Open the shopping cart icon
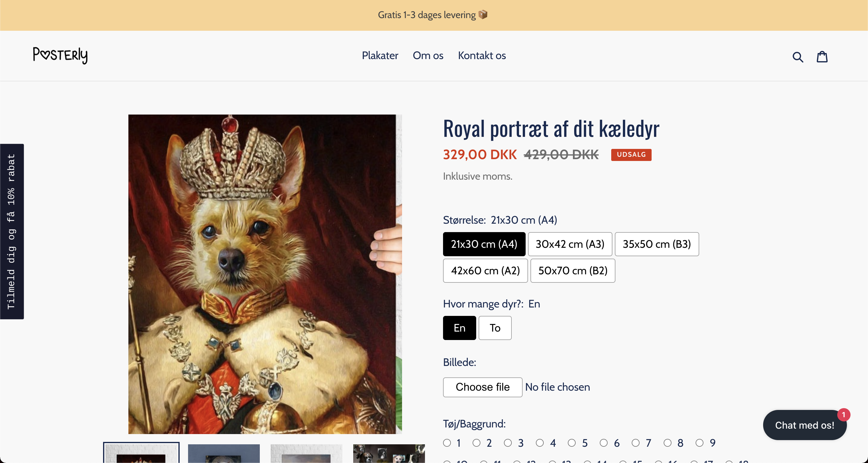Image resolution: width=868 pixels, height=463 pixels. 822,57
